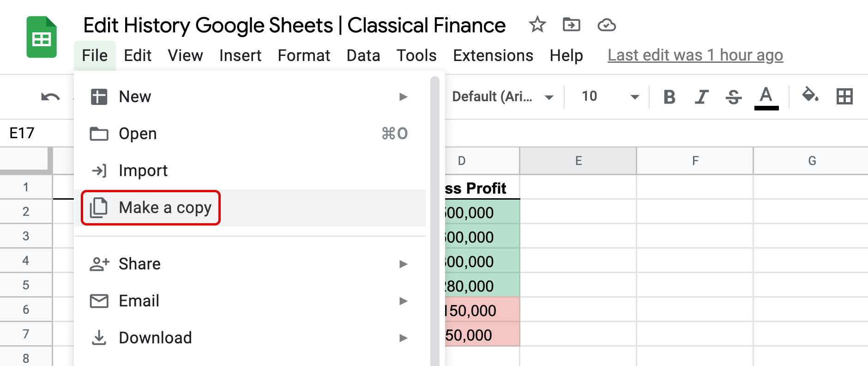The width and height of the screenshot is (868, 366).
Task: Open the font size dropdown
Action: click(610, 97)
